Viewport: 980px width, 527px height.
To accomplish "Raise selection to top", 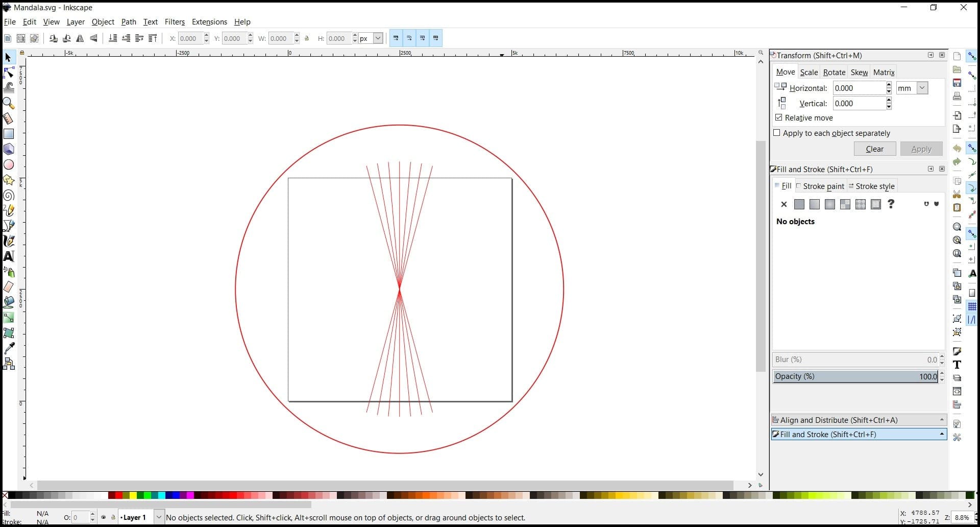I will [153, 38].
